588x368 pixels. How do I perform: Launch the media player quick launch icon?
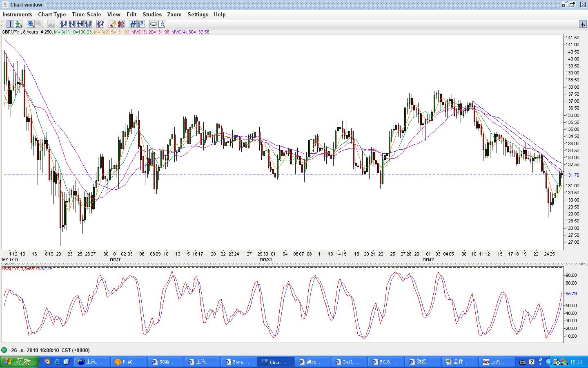point(47,362)
